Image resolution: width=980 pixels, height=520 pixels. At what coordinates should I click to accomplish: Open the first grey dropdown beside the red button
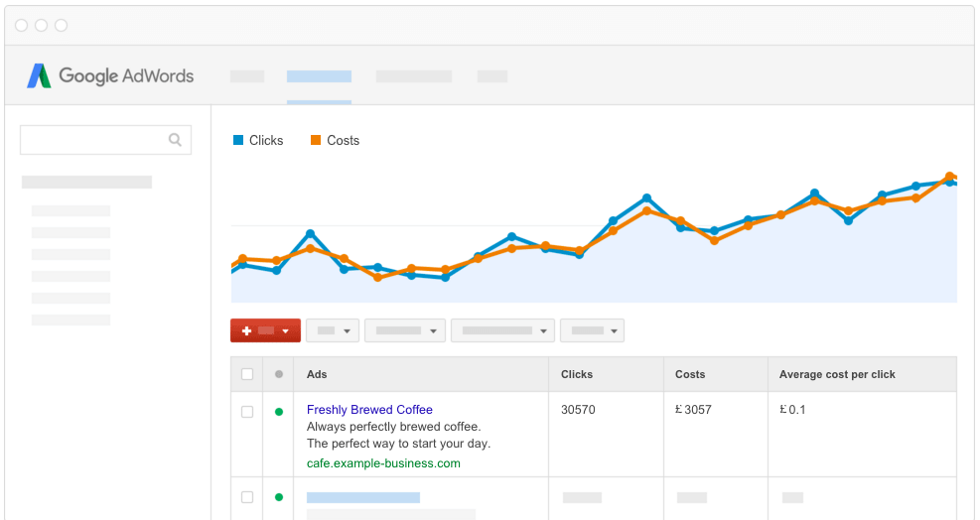pyautogui.click(x=333, y=330)
